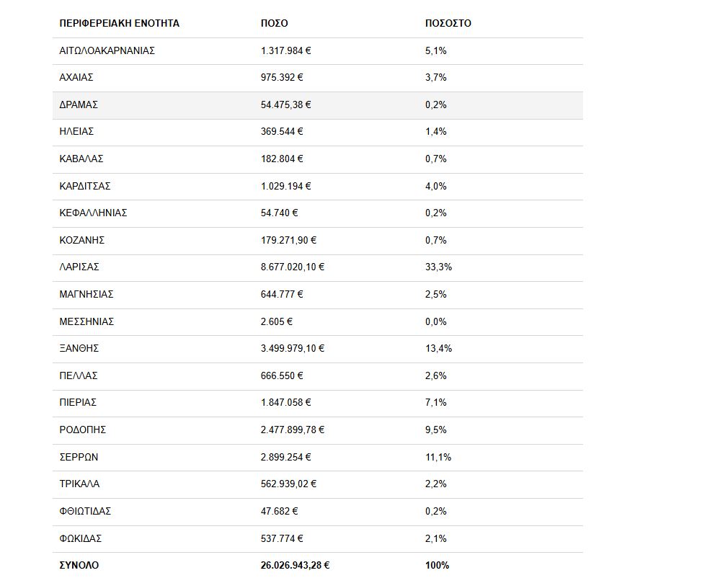The width and height of the screenshot is (728, 578).
Task: Click the ΠΟΣΟ column header
Action: click(274, 23)
